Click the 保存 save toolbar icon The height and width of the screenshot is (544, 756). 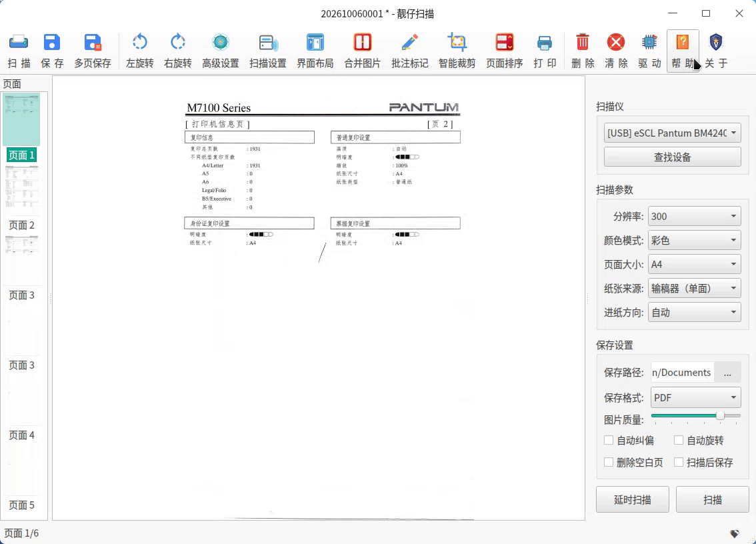tap(52, 51)
